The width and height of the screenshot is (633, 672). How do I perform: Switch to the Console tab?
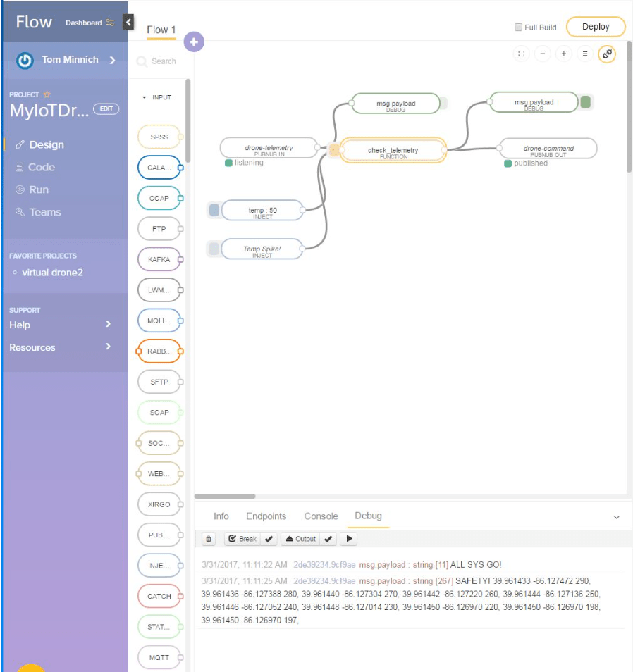[x=321, y=516]
